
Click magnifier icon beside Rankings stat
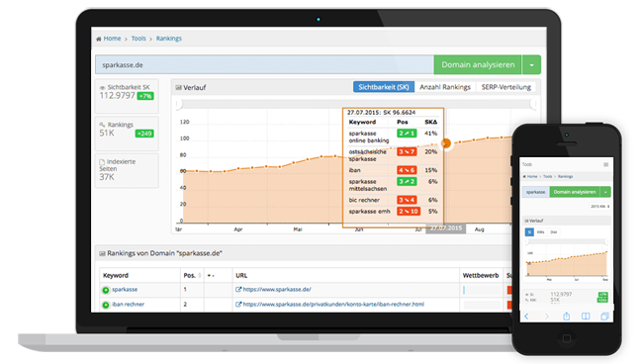pos(102,125)
